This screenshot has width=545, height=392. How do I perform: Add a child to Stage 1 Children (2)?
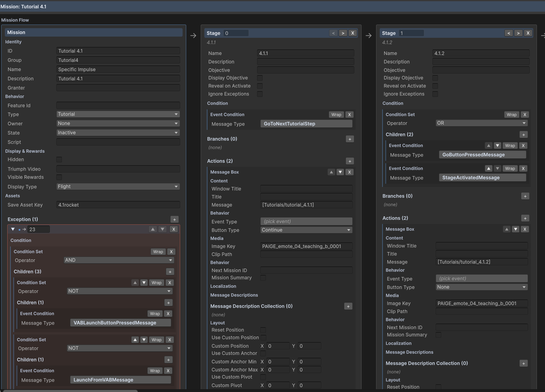524,135
